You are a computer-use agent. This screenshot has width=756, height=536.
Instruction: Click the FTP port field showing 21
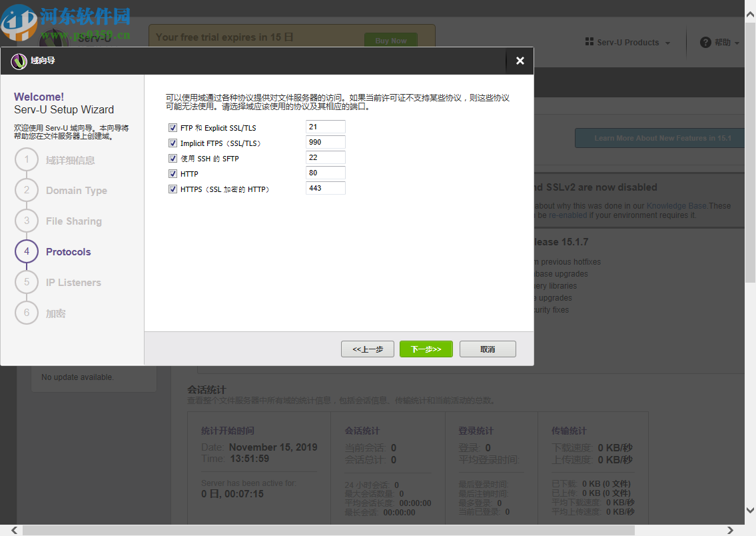pos(326,127)
